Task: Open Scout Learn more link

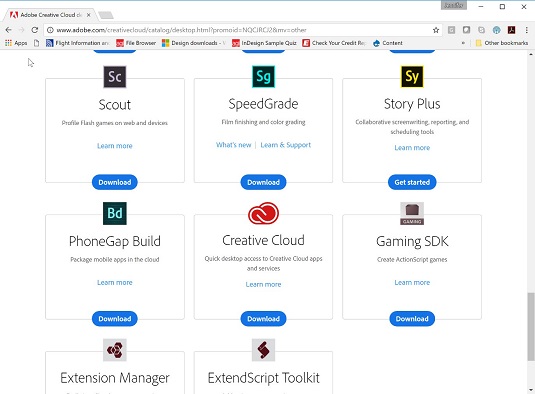Action: (115, 146)
